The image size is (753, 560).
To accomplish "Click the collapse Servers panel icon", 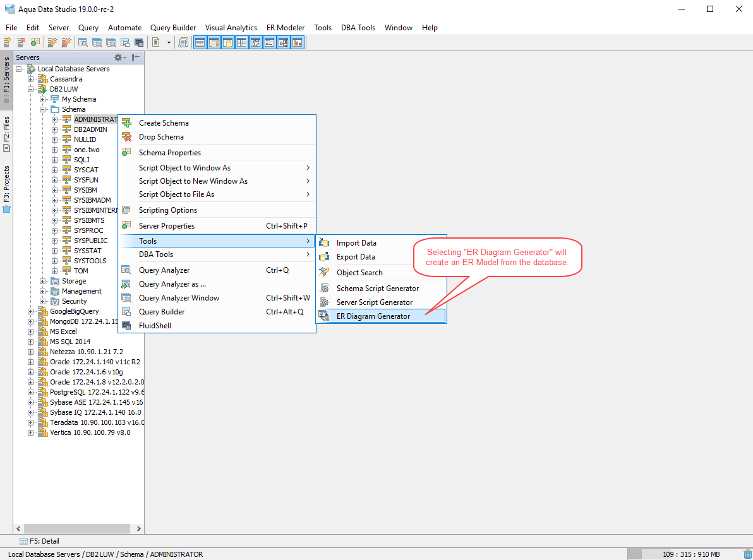I will [136, 57].
